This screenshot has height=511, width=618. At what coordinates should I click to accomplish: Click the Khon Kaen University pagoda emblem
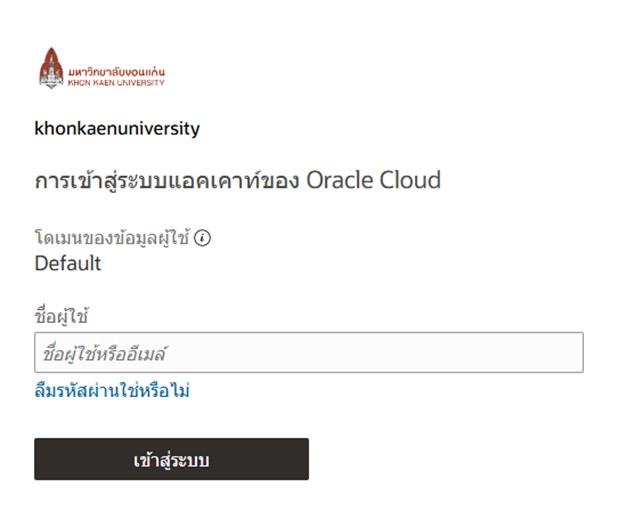[51, 68]
